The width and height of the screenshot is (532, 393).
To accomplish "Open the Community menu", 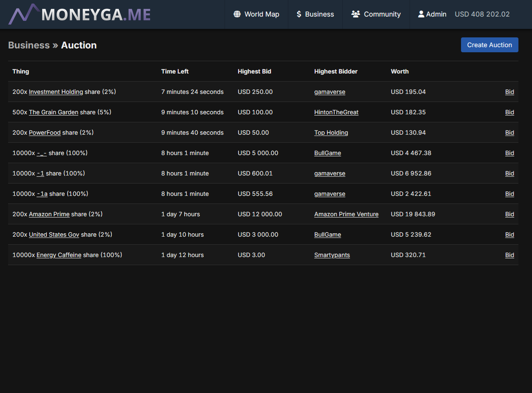I will (x=381, y=14).
